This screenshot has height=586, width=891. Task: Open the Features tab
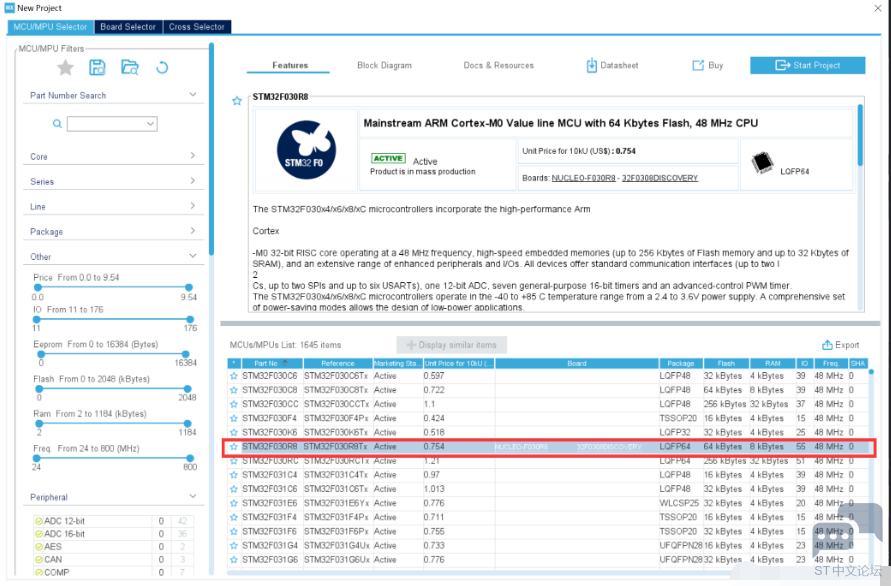[289, 65]
